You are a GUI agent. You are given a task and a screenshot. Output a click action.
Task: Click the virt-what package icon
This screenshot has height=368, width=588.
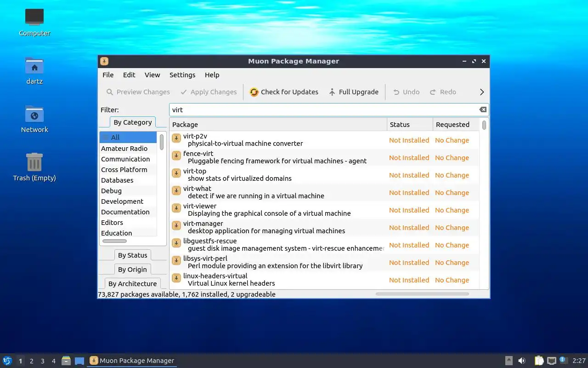pyautogui.click(x=176, y=191)
